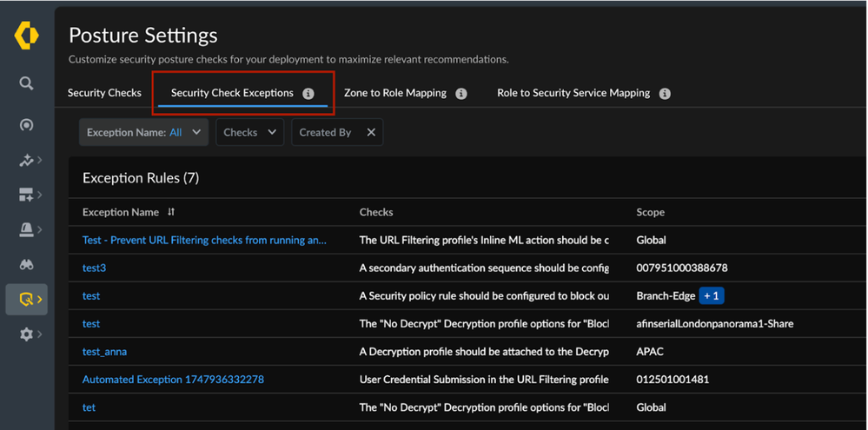Open the Zone to Role Mapping tab

tap(395, 93)
